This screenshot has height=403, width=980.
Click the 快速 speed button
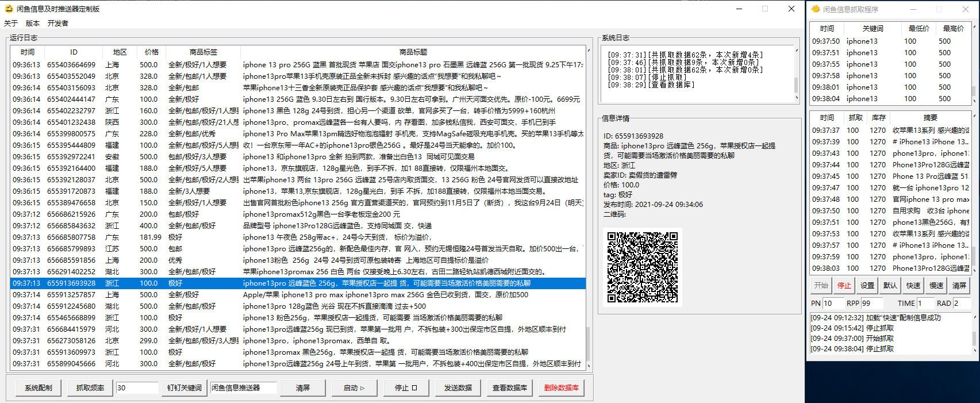pyautogui.click(x=913, y=286)
